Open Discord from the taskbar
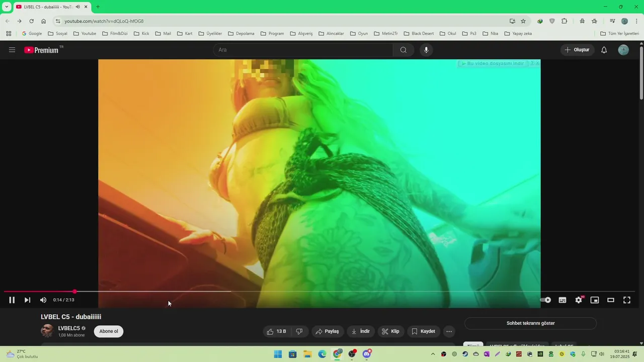This screenshot has width=644, height=362. pos(367,354)
